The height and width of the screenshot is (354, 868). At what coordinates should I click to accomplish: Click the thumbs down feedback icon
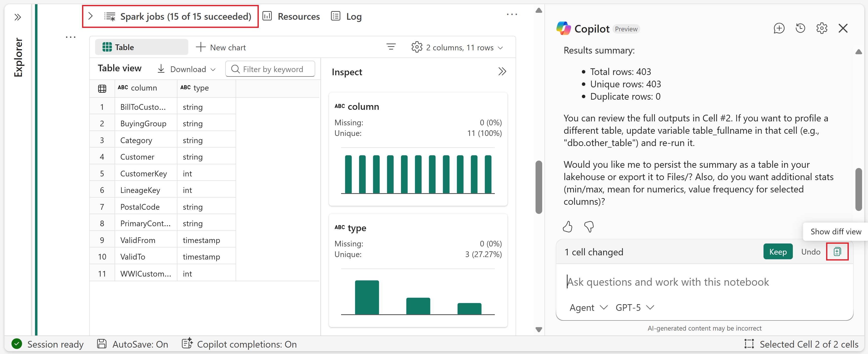[589, 226]
